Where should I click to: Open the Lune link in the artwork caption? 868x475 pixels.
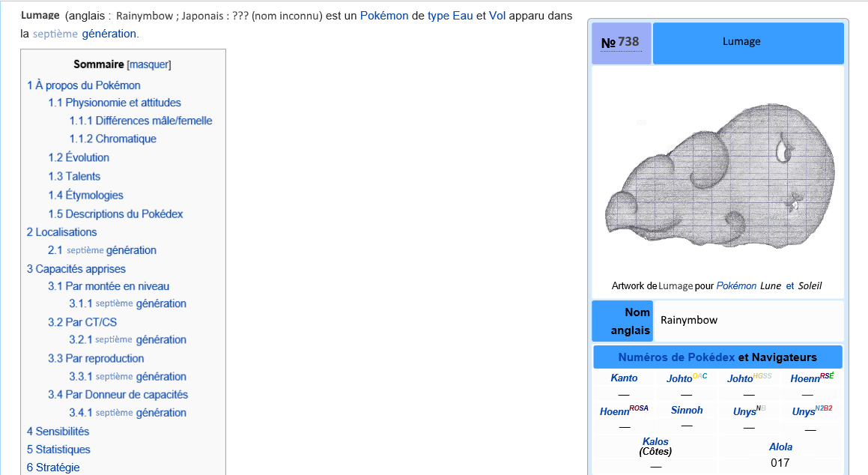[771, 285]
